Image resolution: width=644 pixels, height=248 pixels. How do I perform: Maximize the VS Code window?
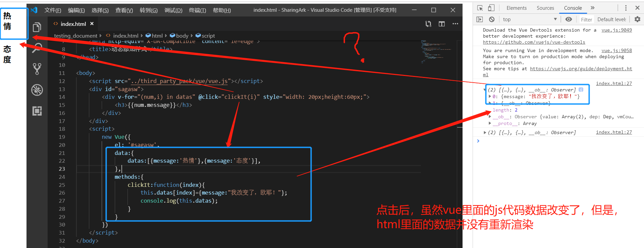[433, 10]
